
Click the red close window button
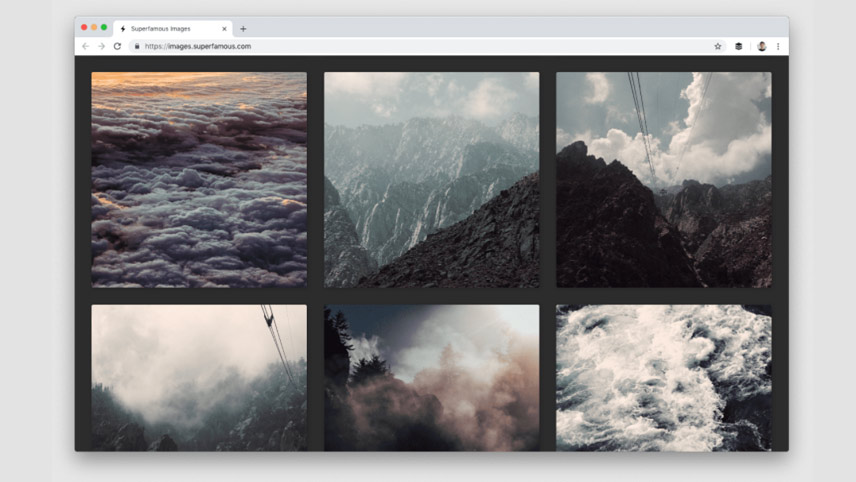point(84,27)
